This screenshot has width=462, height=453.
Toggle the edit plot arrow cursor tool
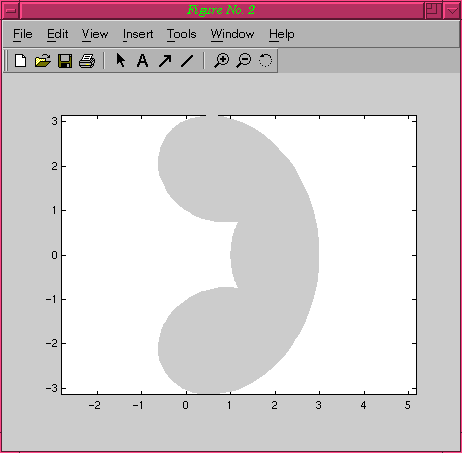[x=121, y=60]
